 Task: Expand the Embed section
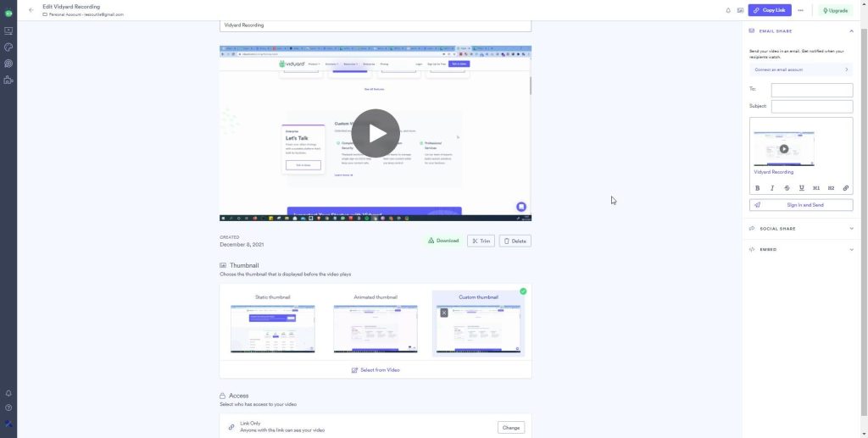click(851, 249)
